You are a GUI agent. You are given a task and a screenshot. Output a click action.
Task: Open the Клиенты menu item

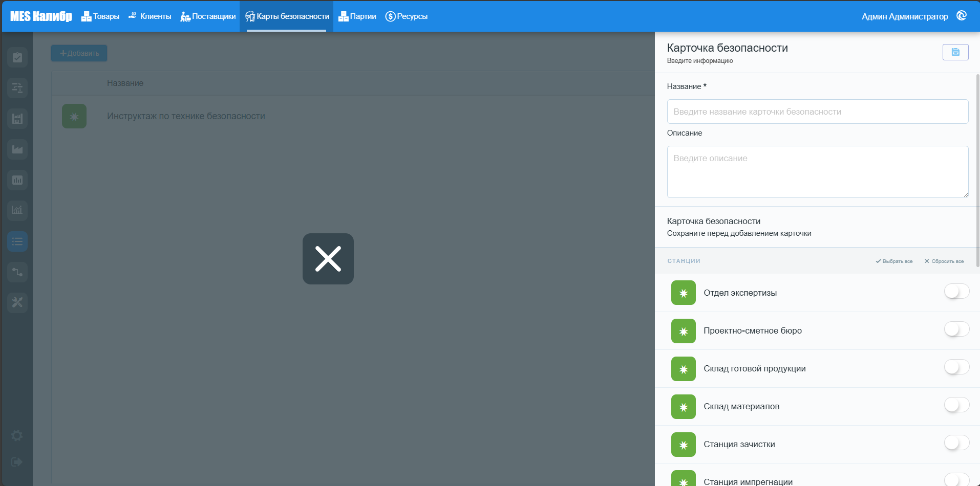150,16
